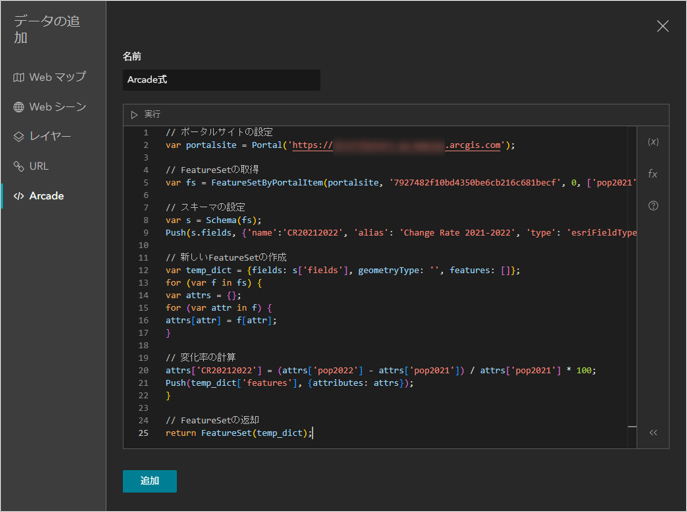687x512 pixels.
Task: Click the URL chain link icon
Action: click(18, 166)
